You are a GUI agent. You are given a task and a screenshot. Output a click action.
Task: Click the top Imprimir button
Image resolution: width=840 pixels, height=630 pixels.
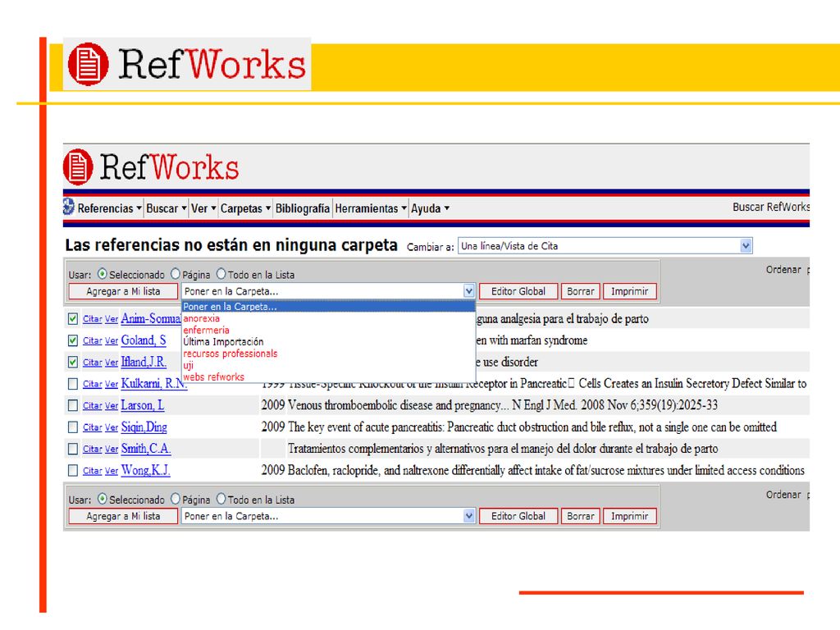(629, 291)
